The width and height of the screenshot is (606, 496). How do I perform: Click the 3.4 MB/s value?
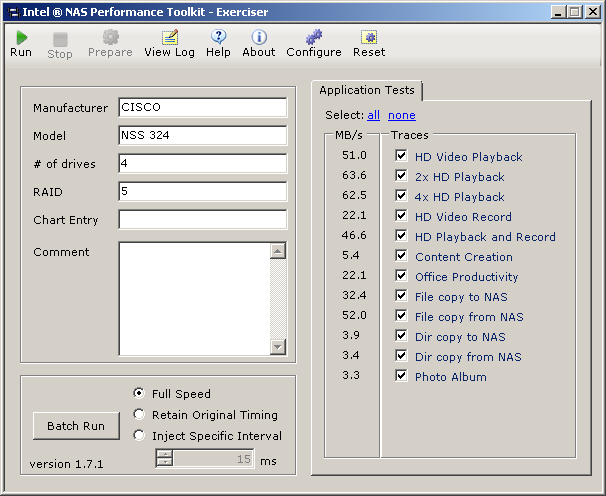pos(351,355)
